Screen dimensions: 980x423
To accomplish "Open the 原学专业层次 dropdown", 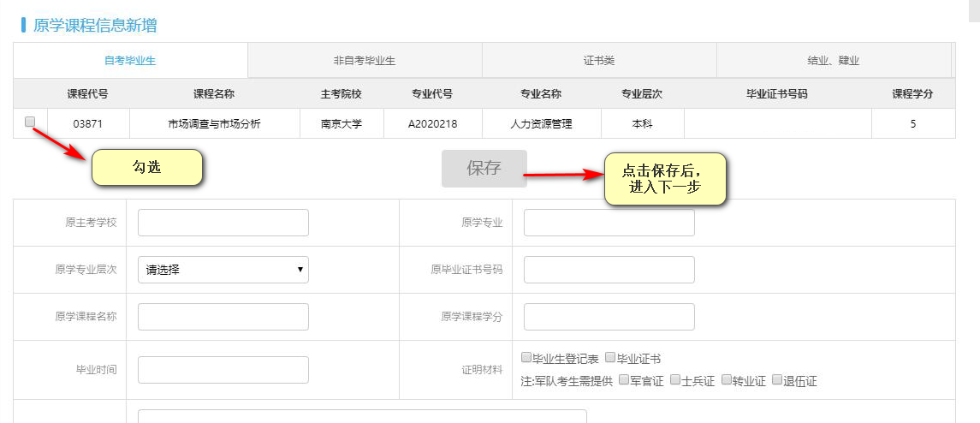I will [x=223, y=270].
